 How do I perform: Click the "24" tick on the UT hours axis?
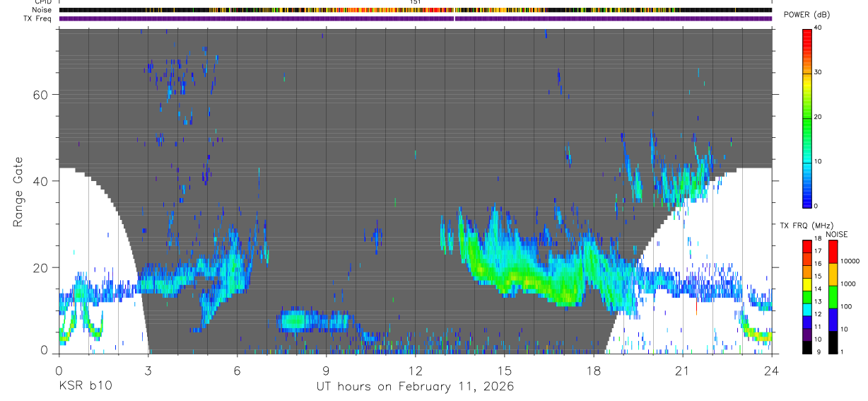click(772, 370)
